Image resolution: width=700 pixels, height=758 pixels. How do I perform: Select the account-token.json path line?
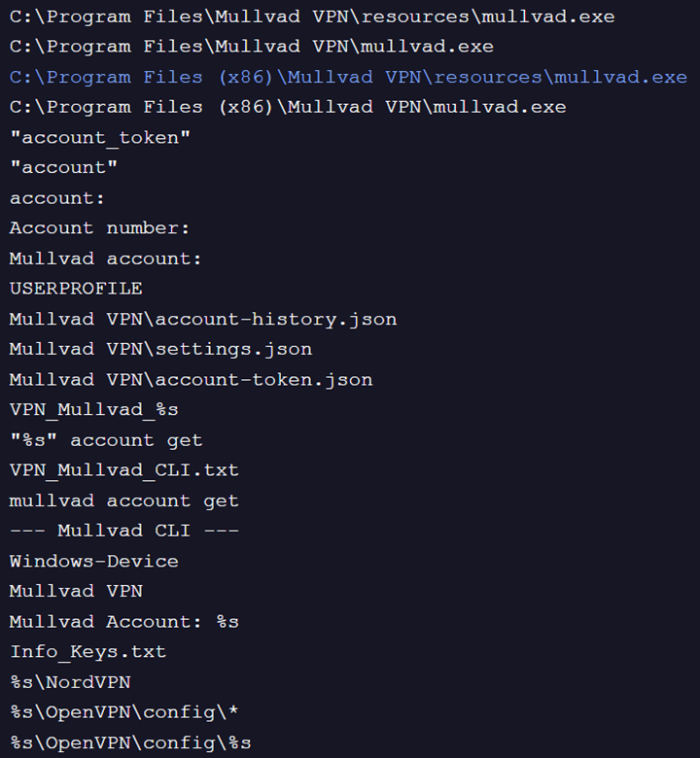point(192,379)
